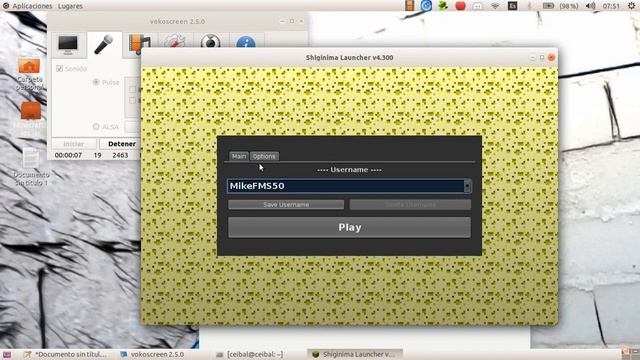Click the red record indicator tray icon
The height and width of the screenshot is (360, 640).
click(460, 6)
